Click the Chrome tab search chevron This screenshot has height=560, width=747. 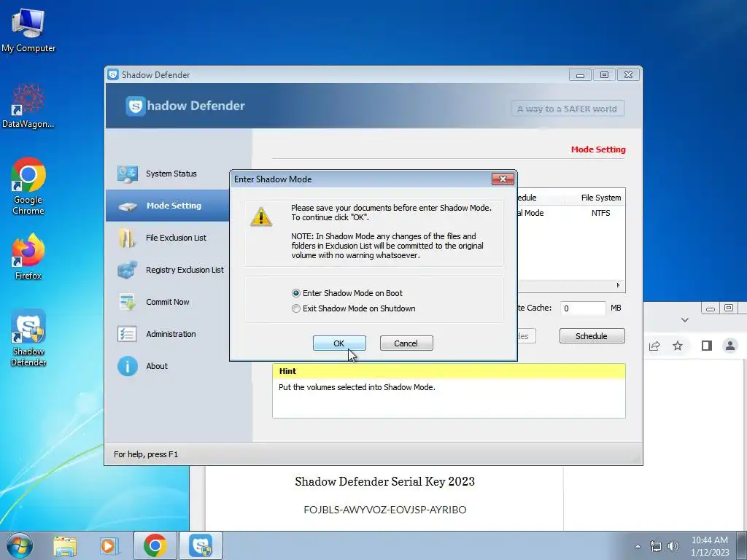coord(684,320)
